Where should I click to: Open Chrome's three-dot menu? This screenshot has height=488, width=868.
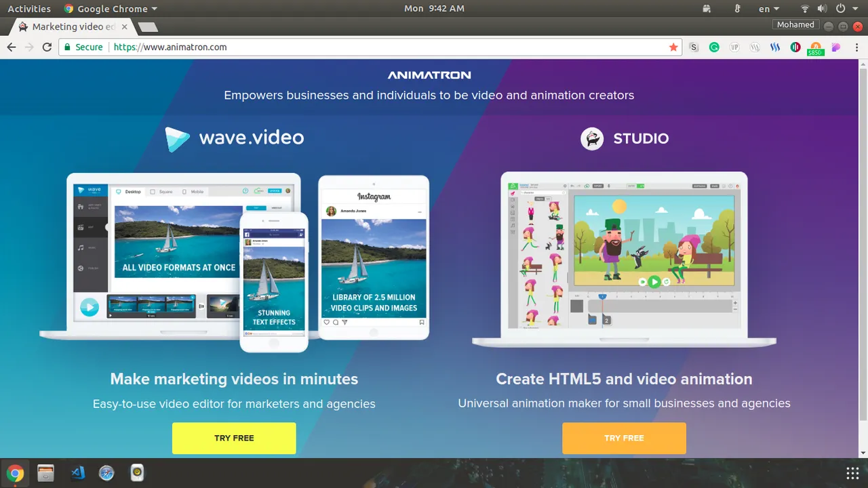point(856,47)
